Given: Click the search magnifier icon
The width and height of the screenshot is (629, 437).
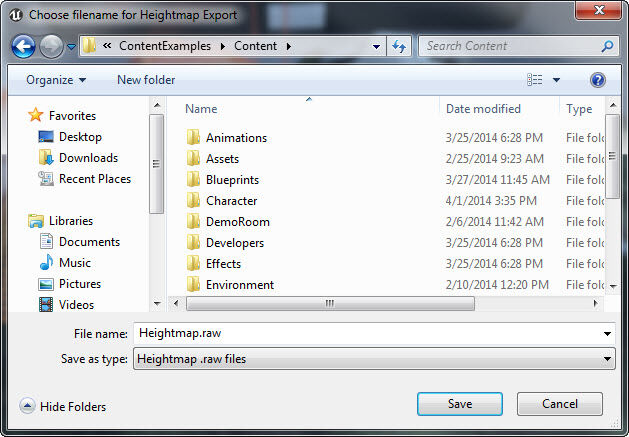Looking at the screenshot, I should (607, 46).
